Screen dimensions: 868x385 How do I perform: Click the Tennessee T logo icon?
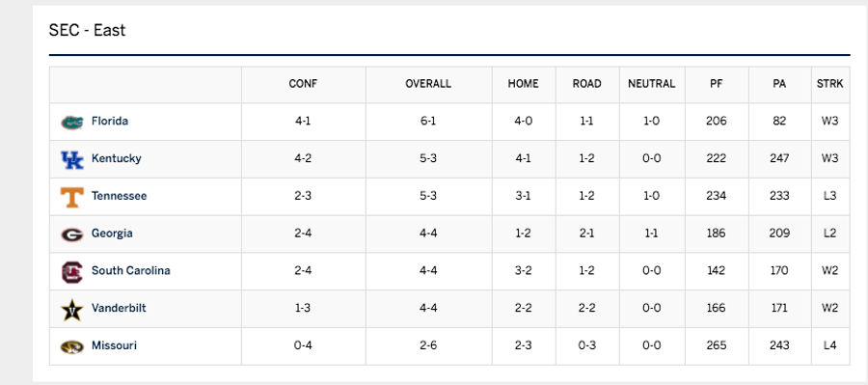(x=72, y=197)
